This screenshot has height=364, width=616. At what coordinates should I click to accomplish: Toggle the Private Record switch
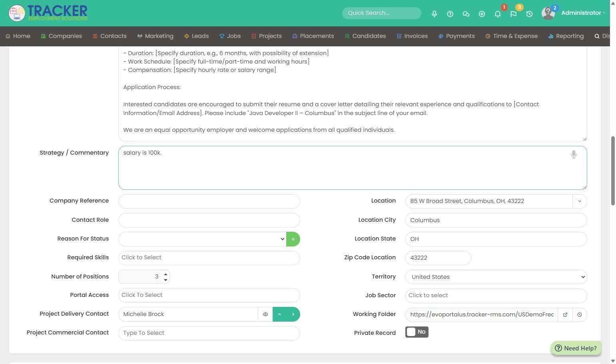click(417, 332)
